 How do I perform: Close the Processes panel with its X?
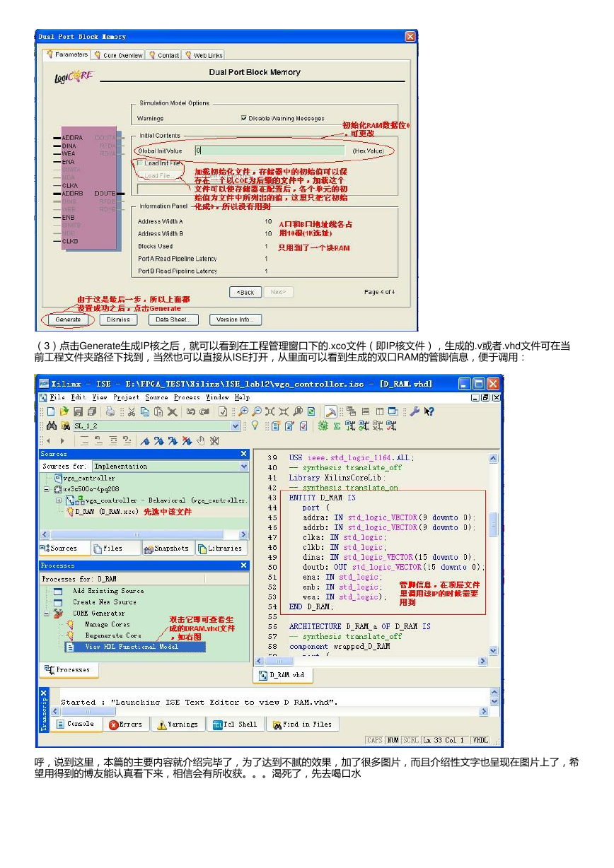[x=244, y=565]
